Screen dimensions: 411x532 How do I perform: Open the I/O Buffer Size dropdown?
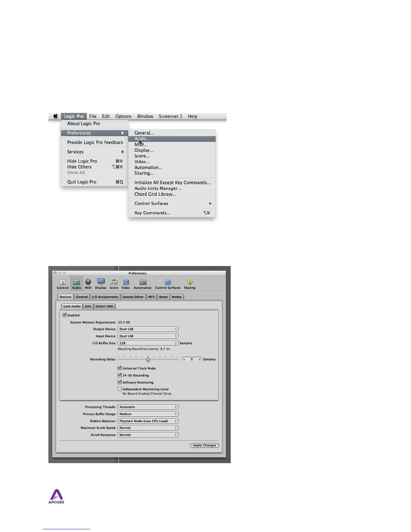click(x=148, y=343)
